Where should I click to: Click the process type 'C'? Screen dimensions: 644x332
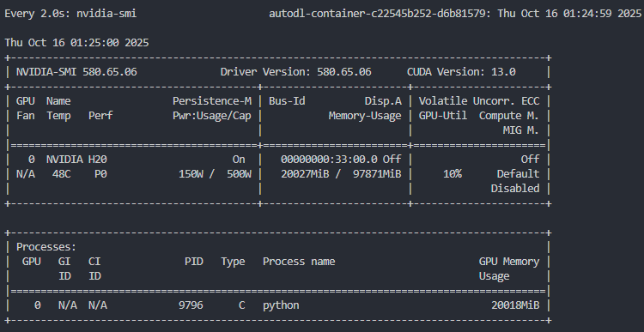coord(242,305)
